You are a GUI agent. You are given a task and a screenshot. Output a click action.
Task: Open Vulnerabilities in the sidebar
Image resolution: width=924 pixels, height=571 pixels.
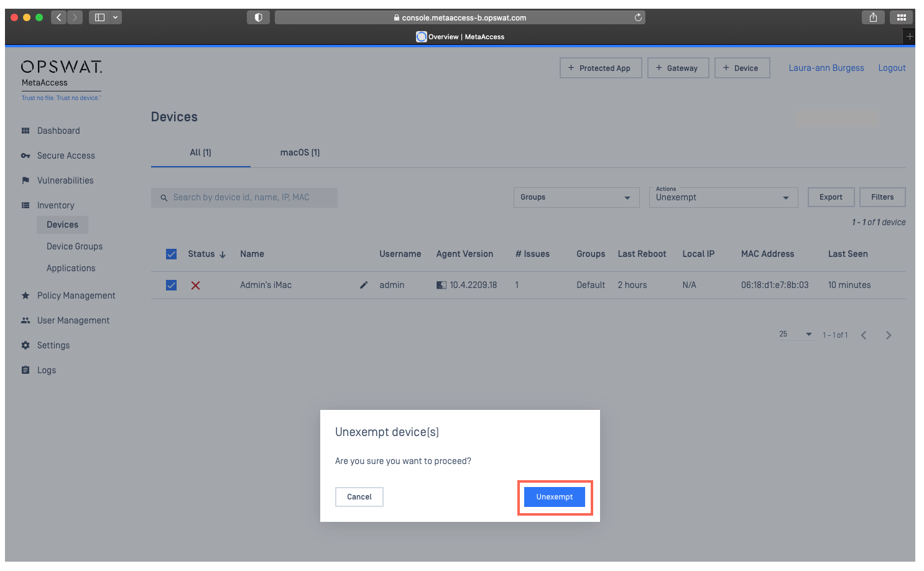65,180
